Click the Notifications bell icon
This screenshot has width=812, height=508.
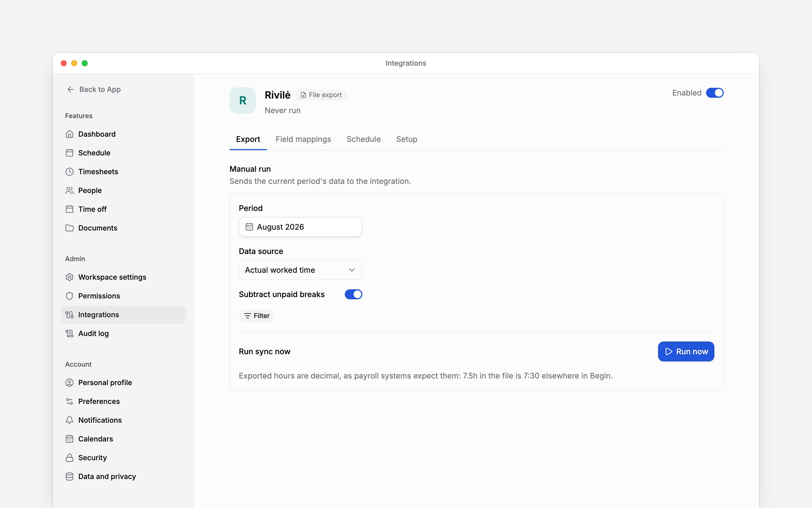coord(70,420)
